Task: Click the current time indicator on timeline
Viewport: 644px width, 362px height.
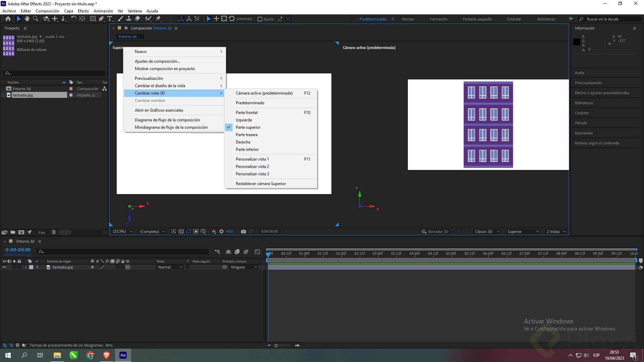Action: click(x=268, y=255)
